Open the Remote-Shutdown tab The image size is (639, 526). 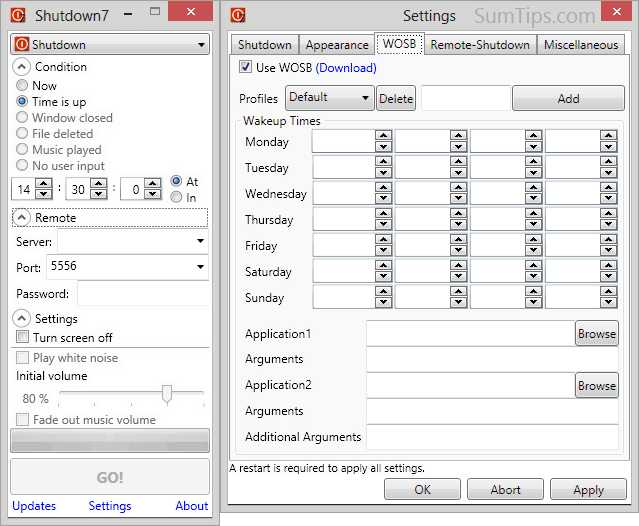click(x=481, y=45)
